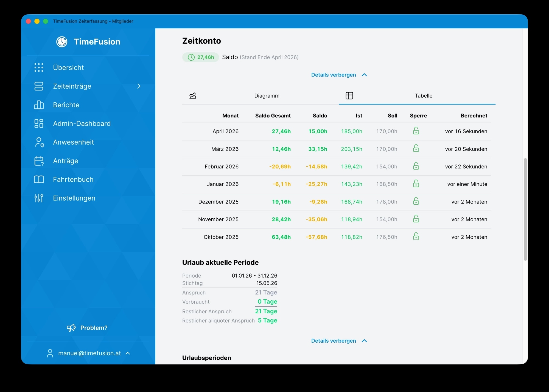This screenshot has width=549, height=392.
Task: Click the manuel@timefusion.at account label
Action: click(89, 353)
